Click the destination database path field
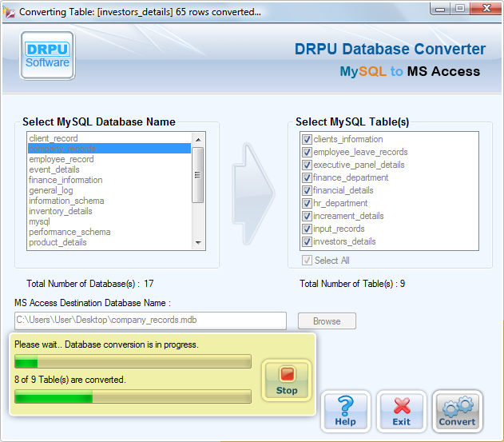The height and width of the screenshot is (442, 504). click(150, 321)
